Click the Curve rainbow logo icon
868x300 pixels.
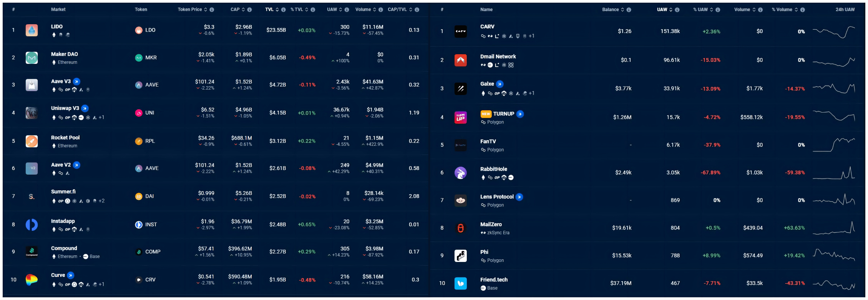click(x=32, y=280)
